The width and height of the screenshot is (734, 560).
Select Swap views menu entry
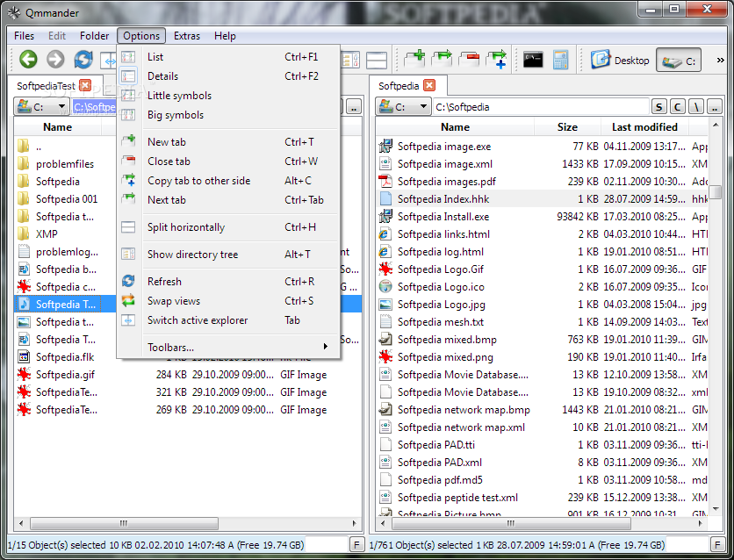click(228, 301)
